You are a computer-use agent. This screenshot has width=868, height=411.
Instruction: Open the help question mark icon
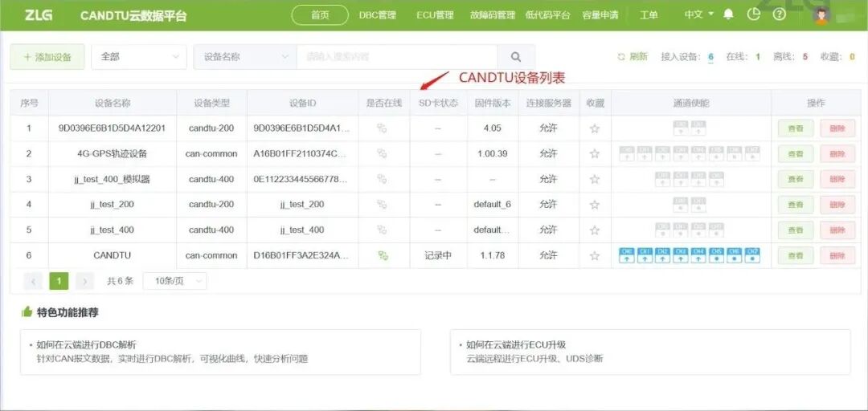(x=780, y=14)
